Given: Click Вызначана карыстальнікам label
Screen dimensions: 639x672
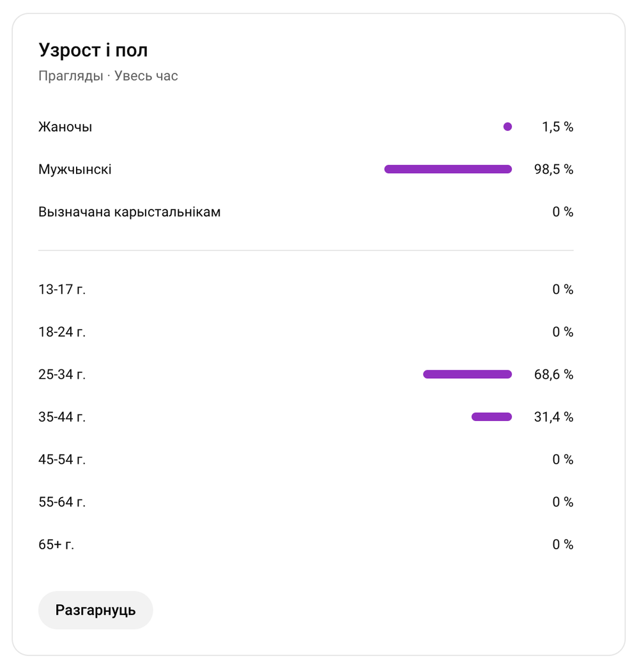Looking at the screenshot, I should (x=130, y=211).
